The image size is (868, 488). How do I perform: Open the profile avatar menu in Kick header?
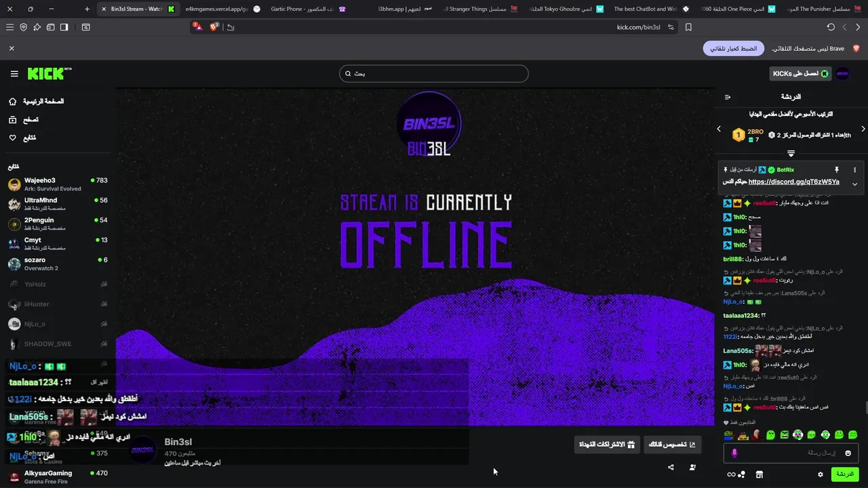[842, 73]
